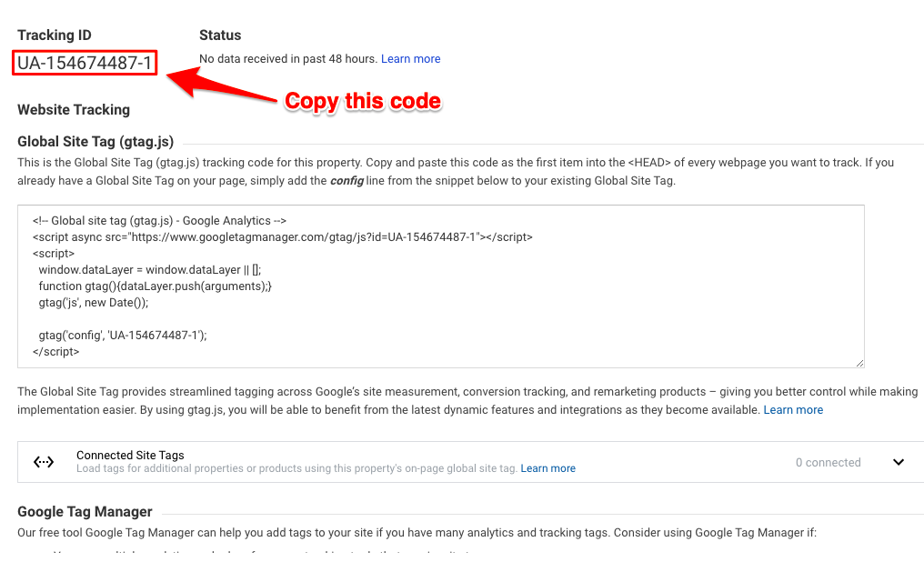Click the UA-154674487-1 tracking ID text
Image resolution: width=924 pixels, height=562 pixels.
tap(85, 63)
